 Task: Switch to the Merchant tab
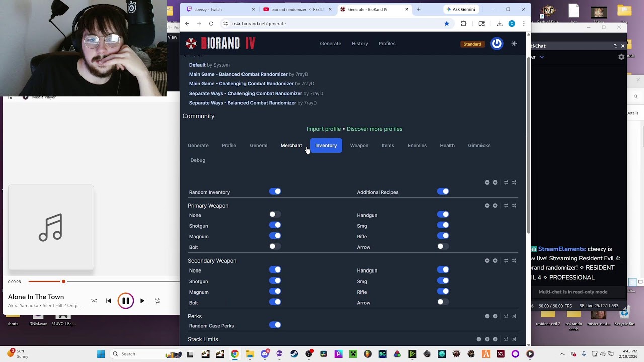pos(291,145)
